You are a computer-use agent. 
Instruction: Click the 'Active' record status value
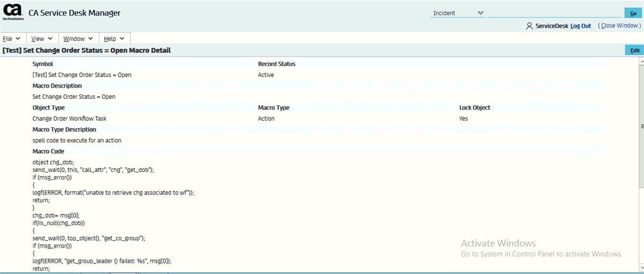[x=266, y=75]
